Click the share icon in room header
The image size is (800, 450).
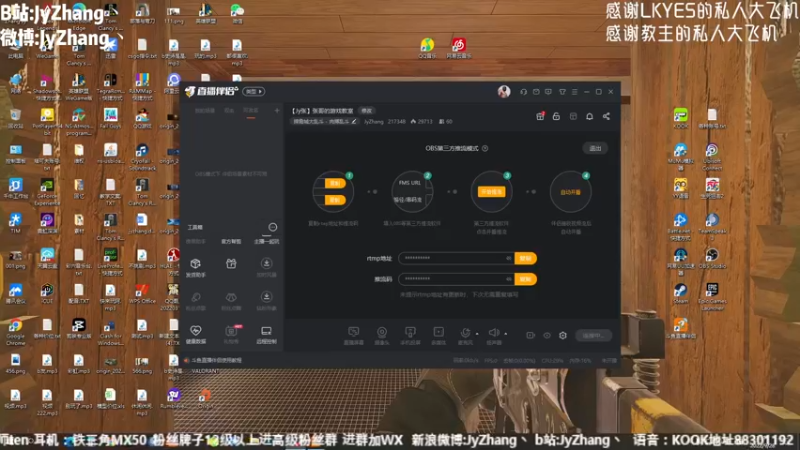pyautogui.click(x=607, y=116)
